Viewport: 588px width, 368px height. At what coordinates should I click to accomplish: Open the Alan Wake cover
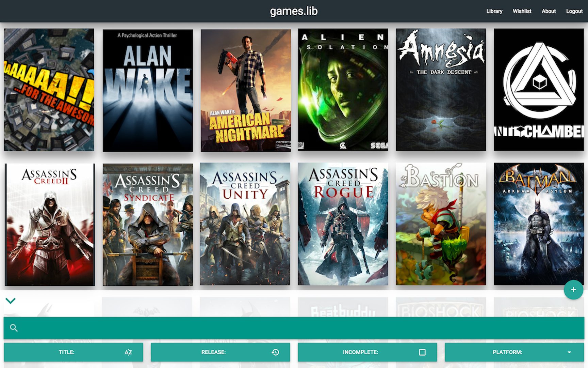click(x=148, y=90)
